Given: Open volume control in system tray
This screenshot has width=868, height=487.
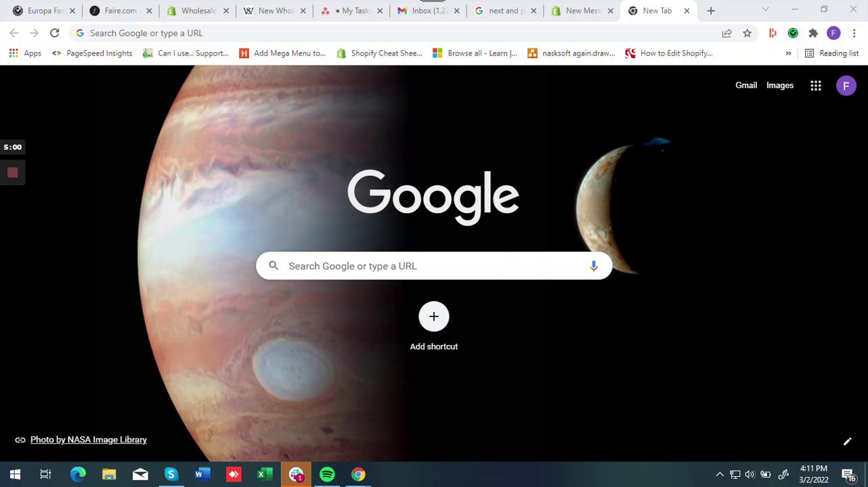Looking at the screenshot, I should pyautogui.click(x=750, y=475).
